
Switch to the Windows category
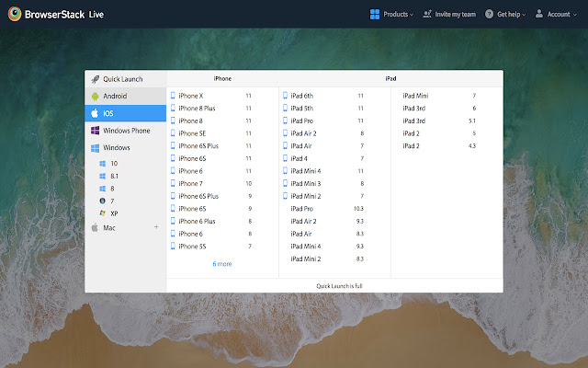click(116, 147)
